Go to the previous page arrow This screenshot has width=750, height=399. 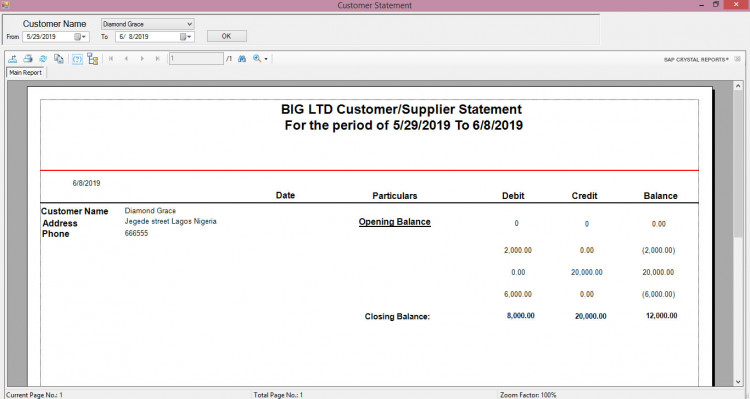126,59
